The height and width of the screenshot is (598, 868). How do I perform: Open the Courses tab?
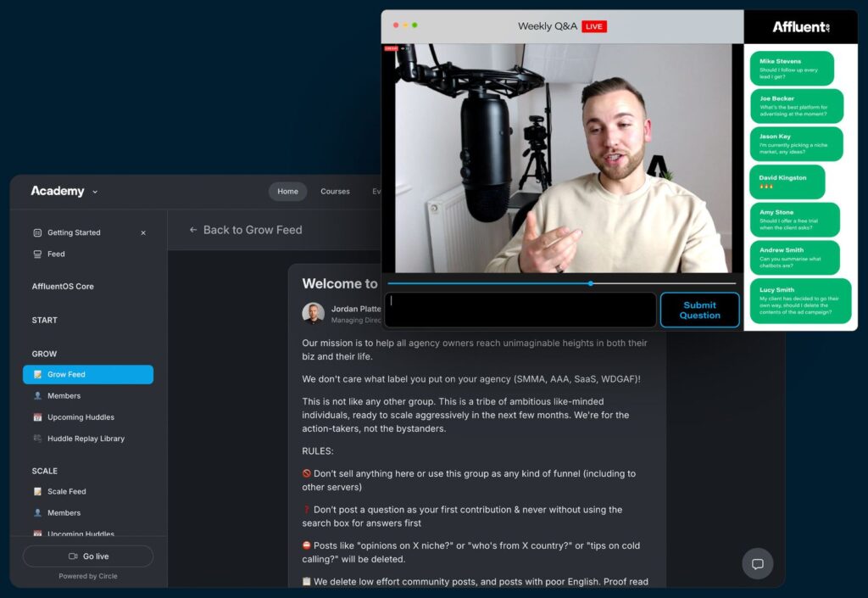coord(335,191)
